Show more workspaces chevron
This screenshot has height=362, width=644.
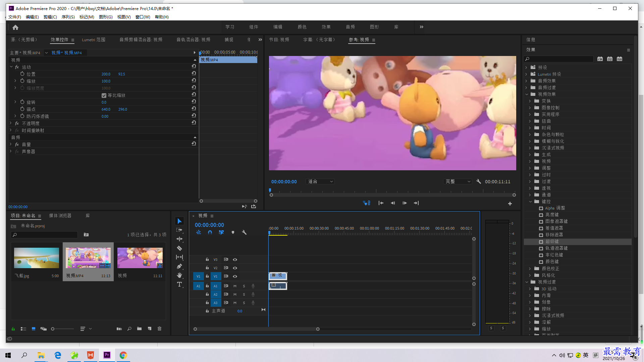pos(422,27)
